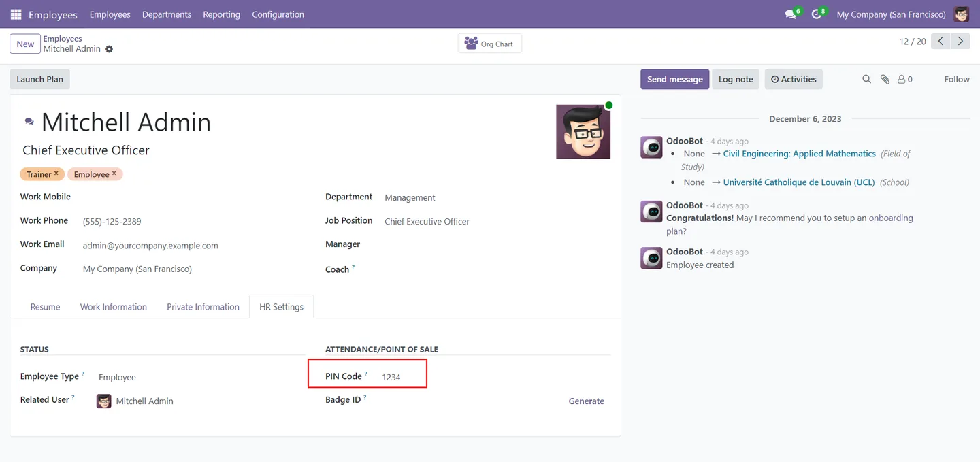The image size is (980, 462).
Task: Click Follow in the chatter
Action: pos(956,79)
